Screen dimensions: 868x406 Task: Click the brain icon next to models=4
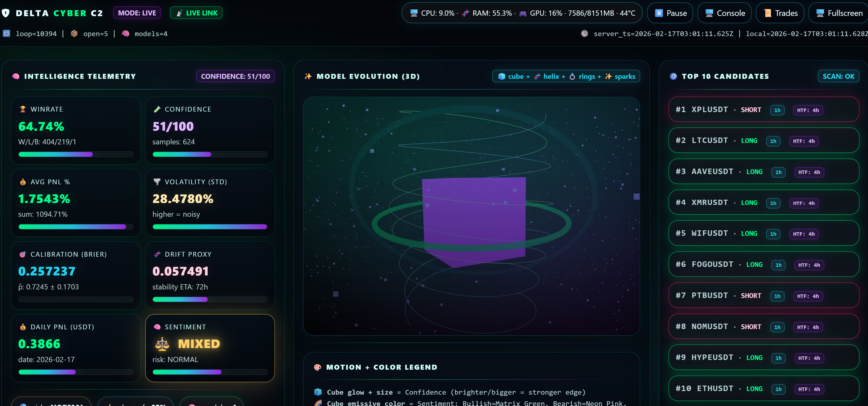(126, 34)
